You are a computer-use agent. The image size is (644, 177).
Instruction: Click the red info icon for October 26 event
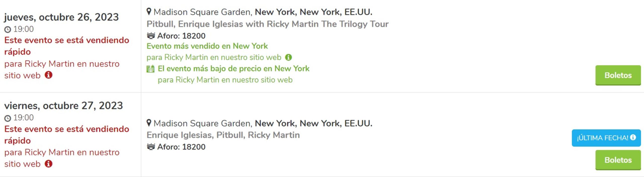(x=49, y=75)
